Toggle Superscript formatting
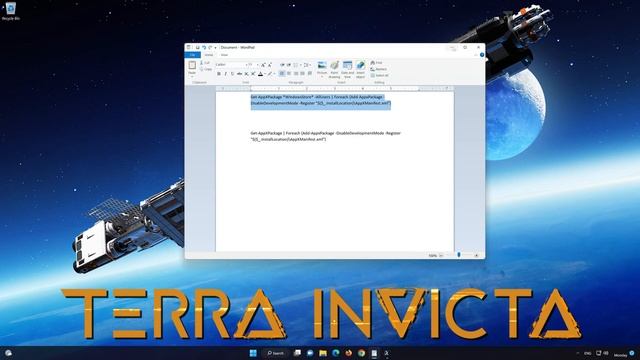Screen dimensions: 640x360 click(253, 74)
